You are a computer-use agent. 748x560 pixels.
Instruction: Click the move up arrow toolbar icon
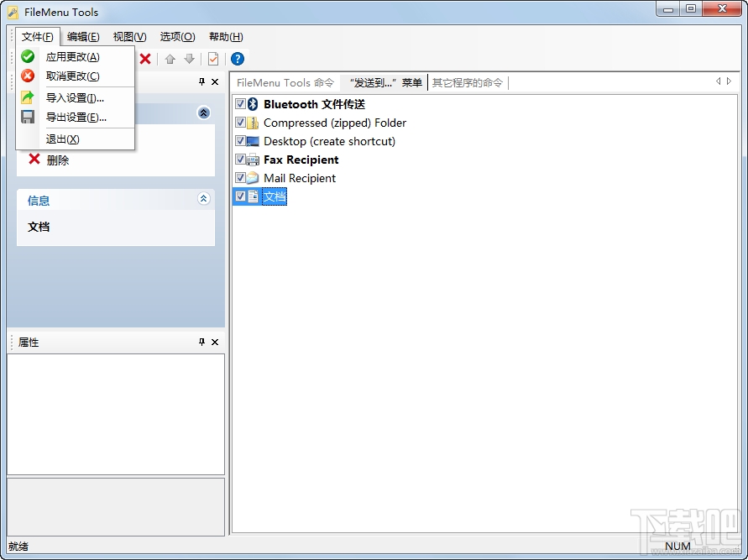170,59
